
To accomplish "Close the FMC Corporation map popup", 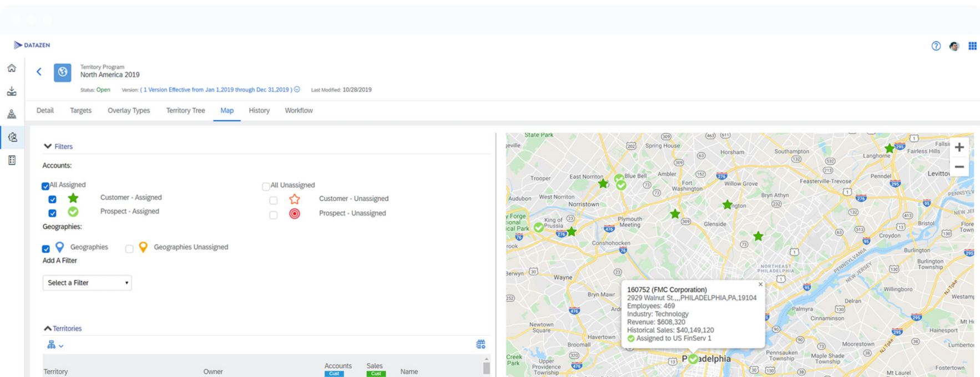I will pos(760,284).
